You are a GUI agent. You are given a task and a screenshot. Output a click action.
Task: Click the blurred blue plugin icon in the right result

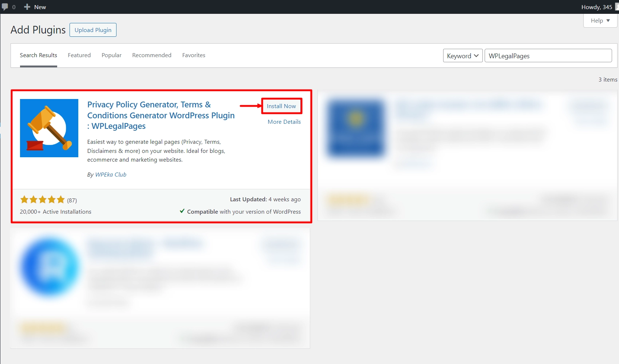tap(356, 128)
